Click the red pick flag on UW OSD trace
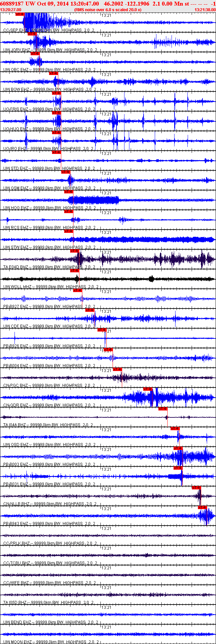 point(175,429)
